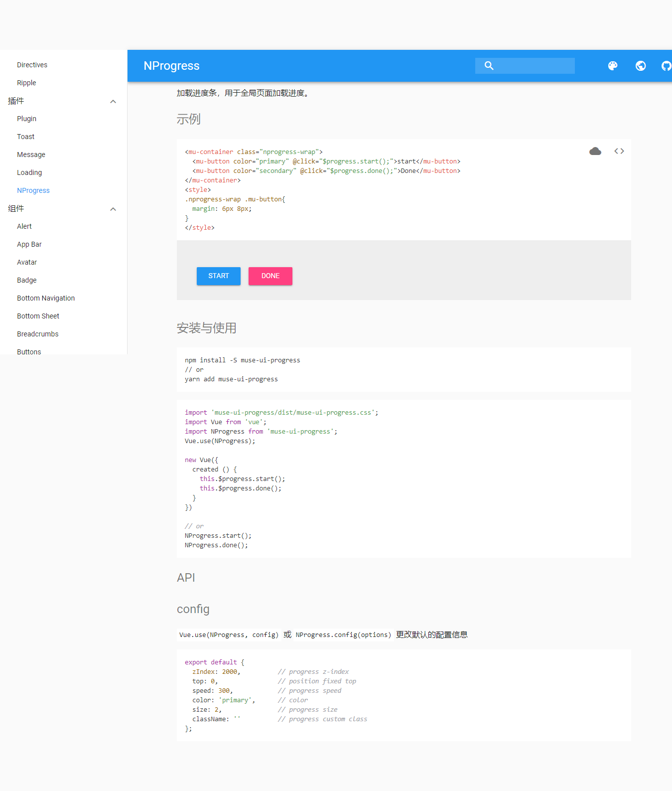Toggle the show-code brackets icon
Image resolution: width=672 pixels, height=791 pixels.
point(619,151)
